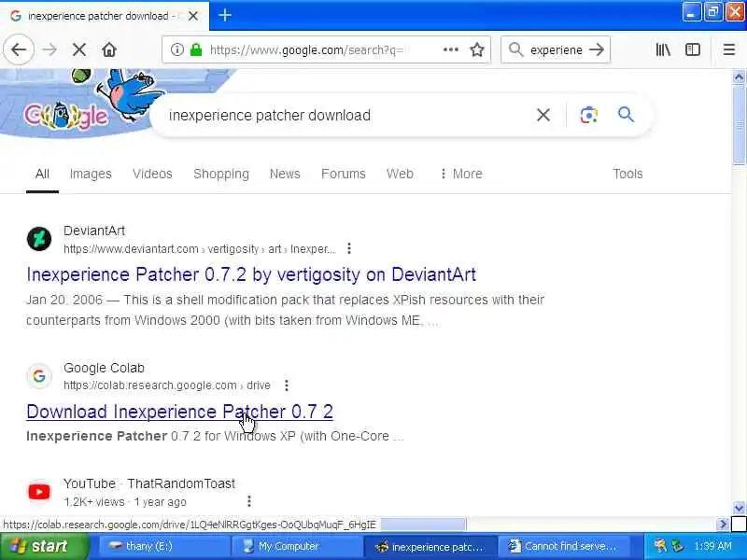Screen dimensions: 747x560
Task: Open the News results tab
Action: click(285, 174)
